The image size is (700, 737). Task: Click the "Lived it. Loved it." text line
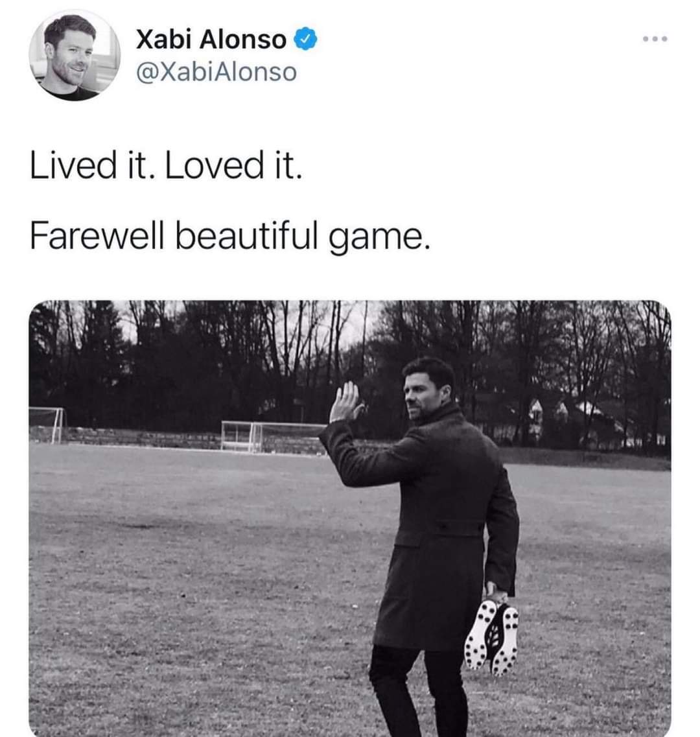(166, 165)
